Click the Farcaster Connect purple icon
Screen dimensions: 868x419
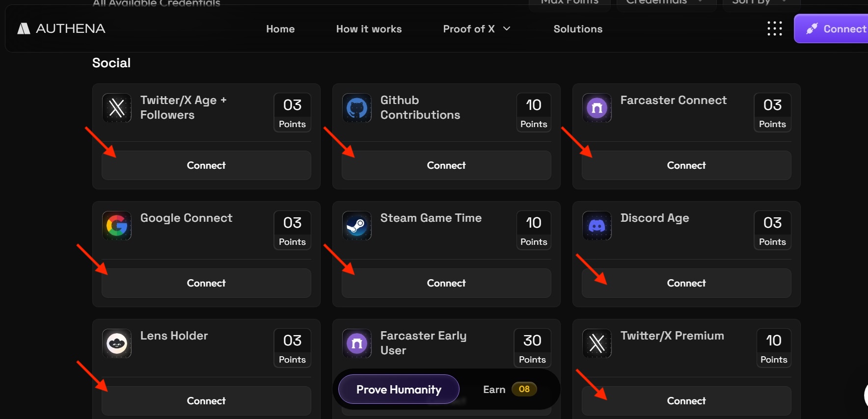tap(597, 108)
